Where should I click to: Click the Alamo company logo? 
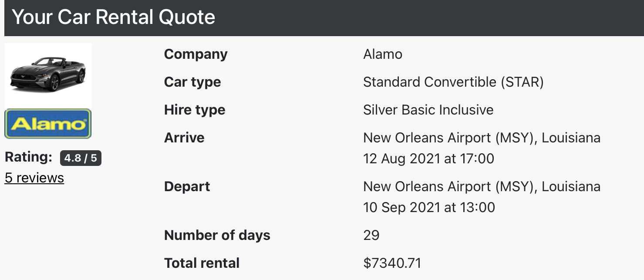pos(48,124)
